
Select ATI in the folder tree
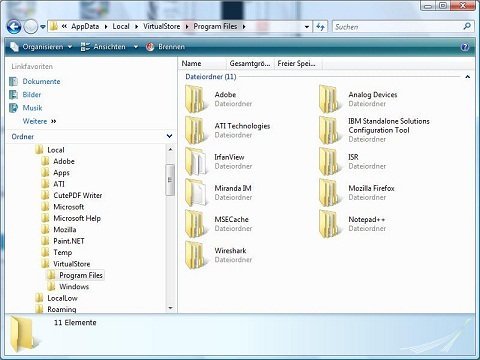[59, 184]
